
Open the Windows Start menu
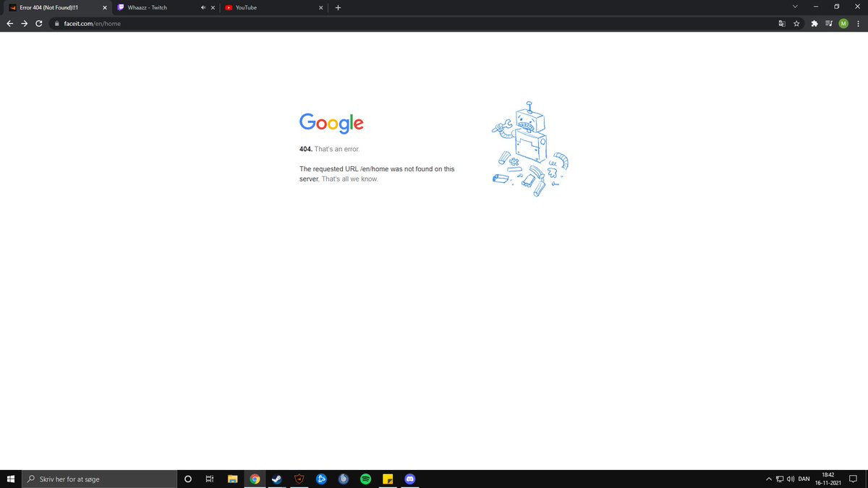(10, 479)
